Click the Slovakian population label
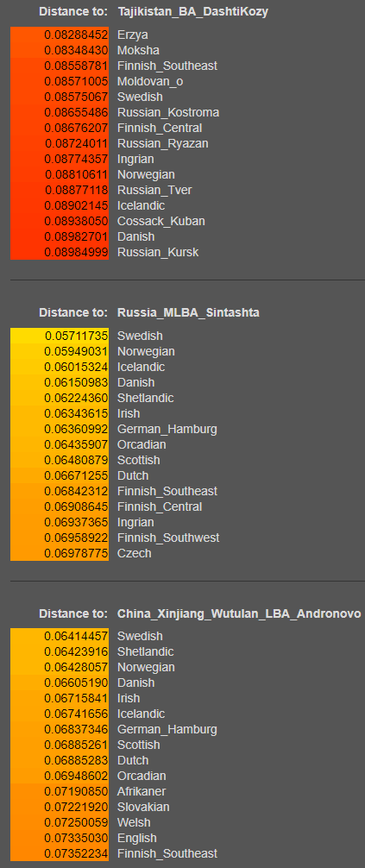 pos(143,807)
